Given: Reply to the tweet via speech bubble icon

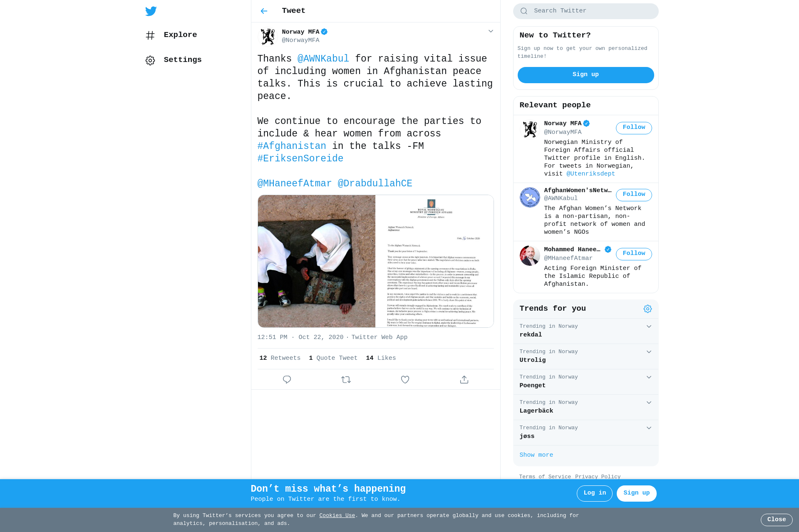Looking at the screenshot, I should click(x=287, y=379).
